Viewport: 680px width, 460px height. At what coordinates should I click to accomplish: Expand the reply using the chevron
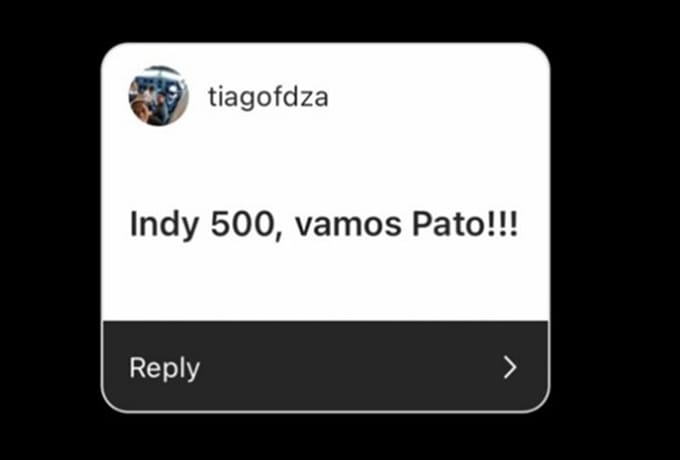pos(510,368)
